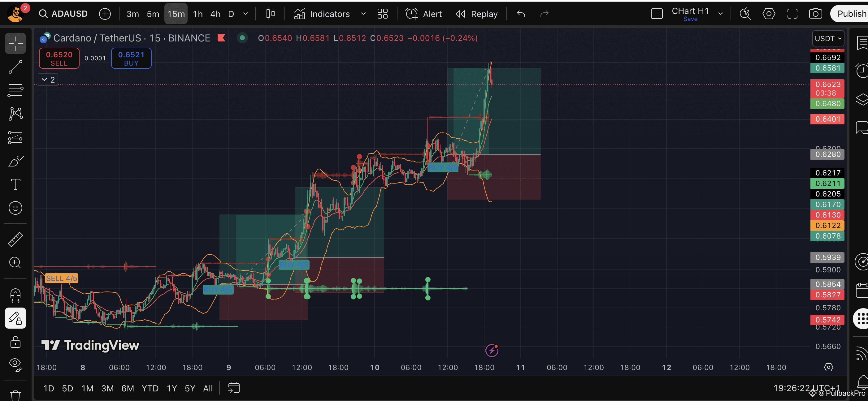Select the All date range
Screen dimensions: 868x401
point(208,388)
